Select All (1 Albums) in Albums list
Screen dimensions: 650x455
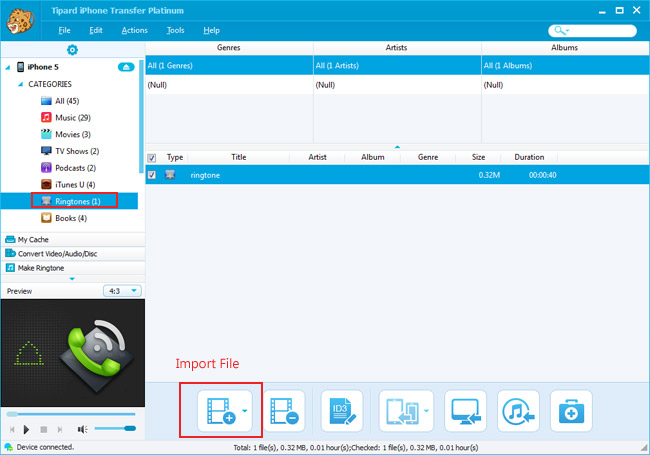(x=565, y=65)
